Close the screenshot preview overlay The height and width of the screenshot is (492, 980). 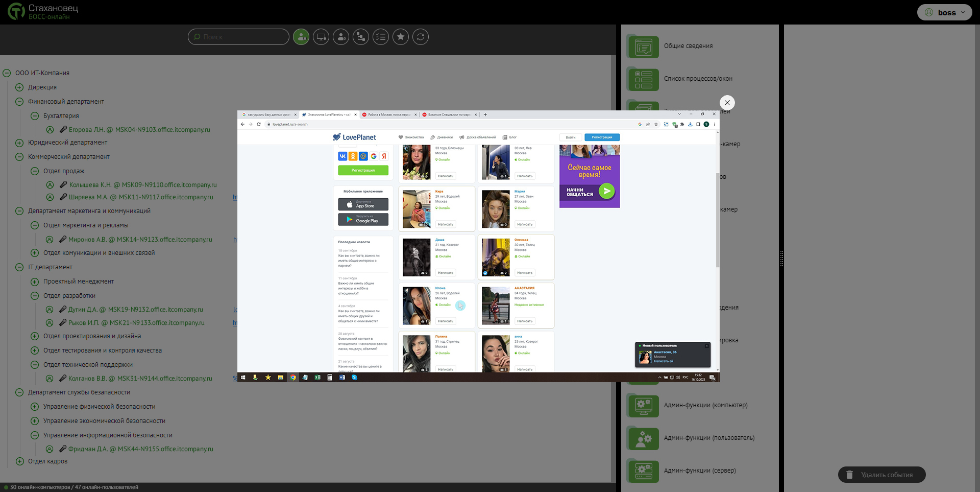[x=727, y=102]
